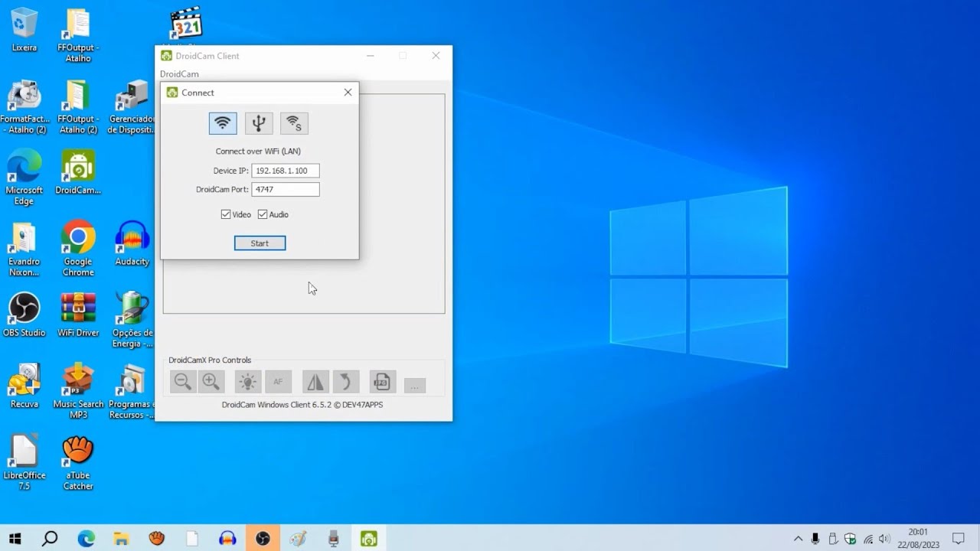980x551 pixels.
Task: Select the Microsoft Edge desktop icon
Action: click(x=24, y=178)
